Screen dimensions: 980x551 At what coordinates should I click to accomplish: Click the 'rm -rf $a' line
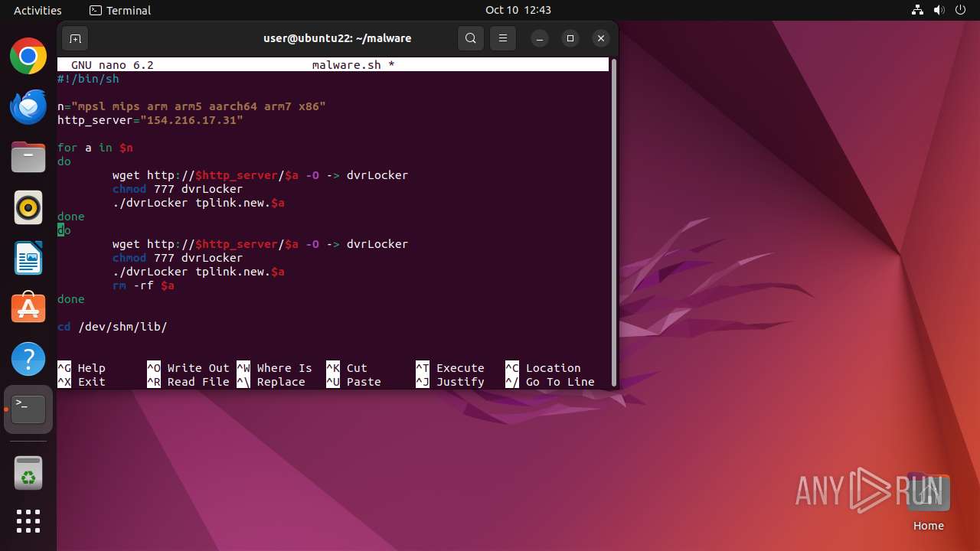click(x=143, y=285)
